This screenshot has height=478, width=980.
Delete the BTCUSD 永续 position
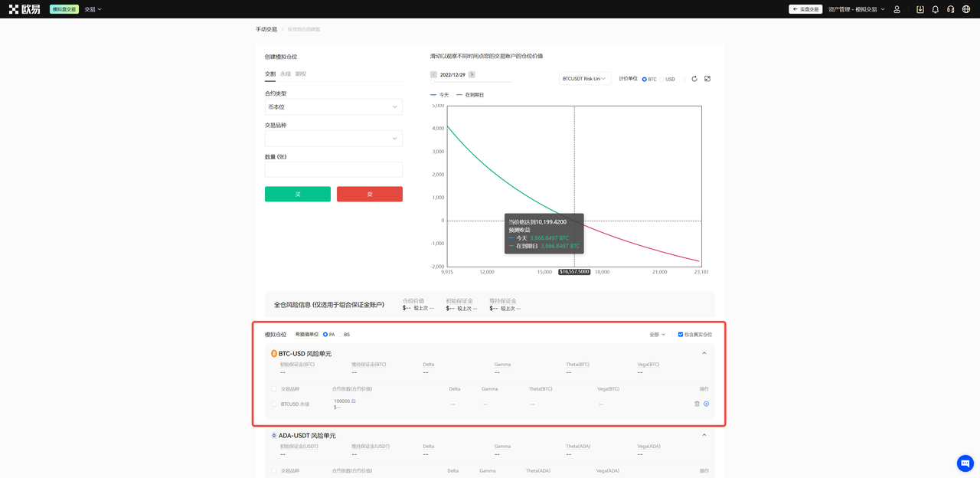[697, 404]
